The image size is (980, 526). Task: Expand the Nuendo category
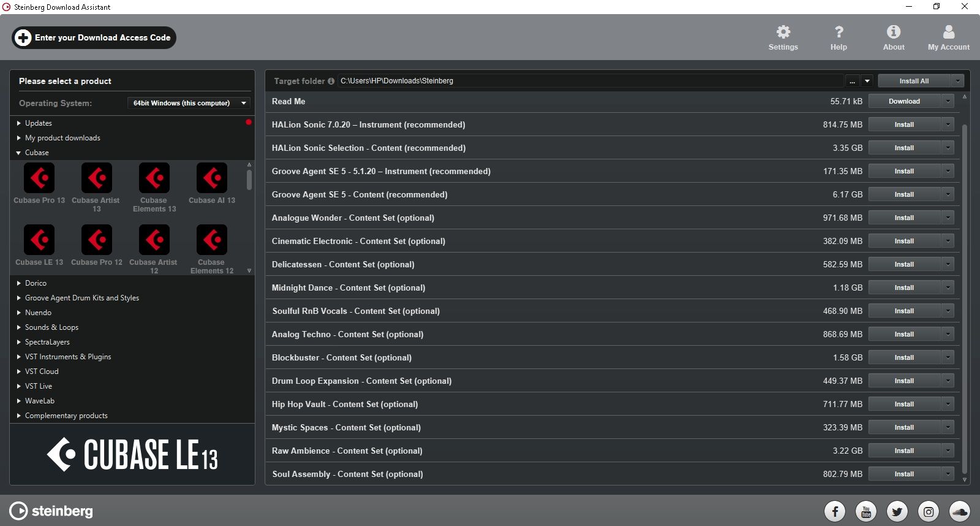pyautogui.click(x=18, y=313)
